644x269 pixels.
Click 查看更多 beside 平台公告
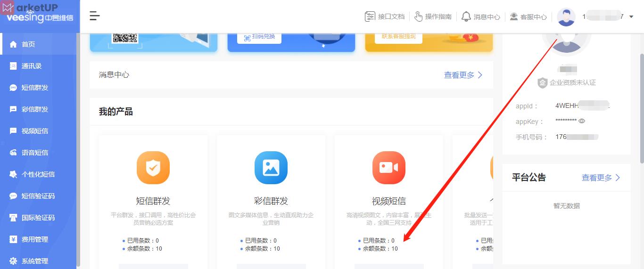pyautogui.click(x=601, y=178)
